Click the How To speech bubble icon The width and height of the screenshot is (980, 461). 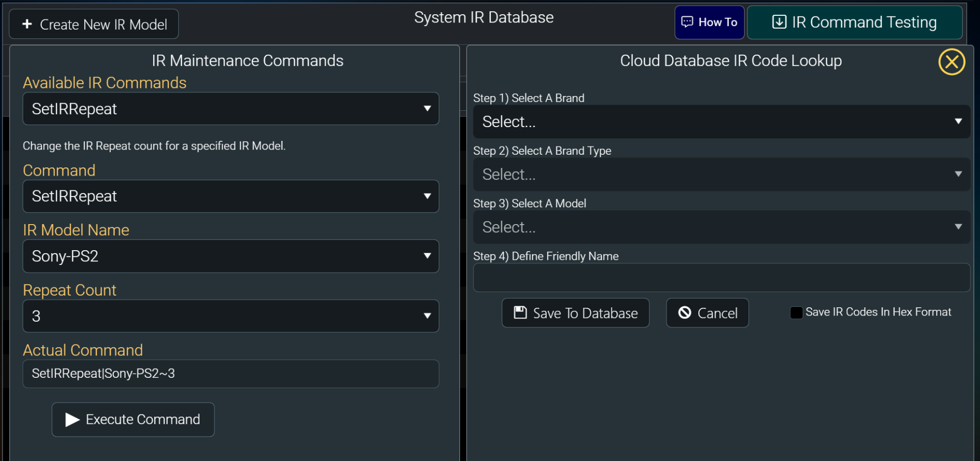tap(687, 22)
